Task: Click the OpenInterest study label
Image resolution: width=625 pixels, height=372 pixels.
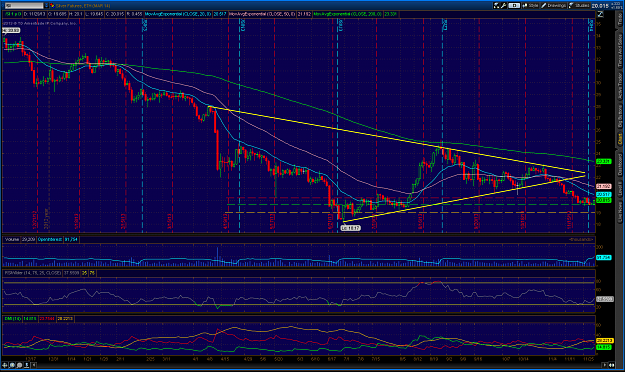Action: pos(50,239)
